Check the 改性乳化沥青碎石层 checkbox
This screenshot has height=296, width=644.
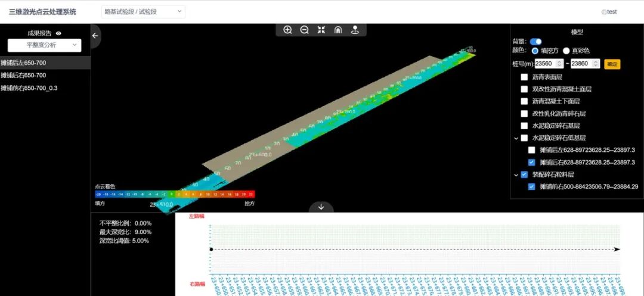coord(524,114)
